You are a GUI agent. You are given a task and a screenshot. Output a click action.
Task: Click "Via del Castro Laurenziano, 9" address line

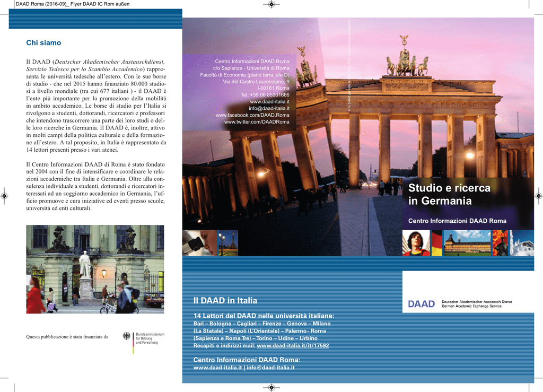(x=256, y=81)
